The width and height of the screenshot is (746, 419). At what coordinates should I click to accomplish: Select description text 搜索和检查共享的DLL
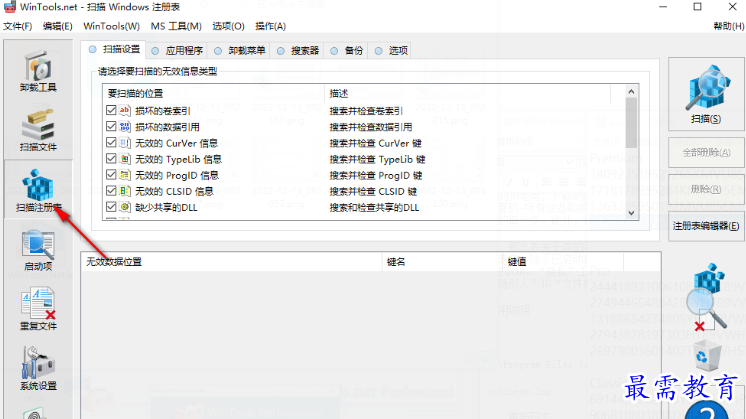tap(374, 207)
